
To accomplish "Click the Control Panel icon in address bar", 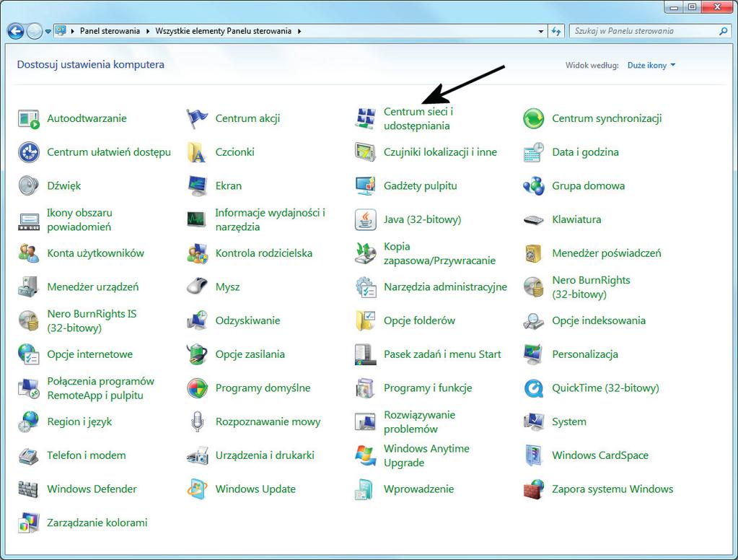I will click(x=61, y=31).
